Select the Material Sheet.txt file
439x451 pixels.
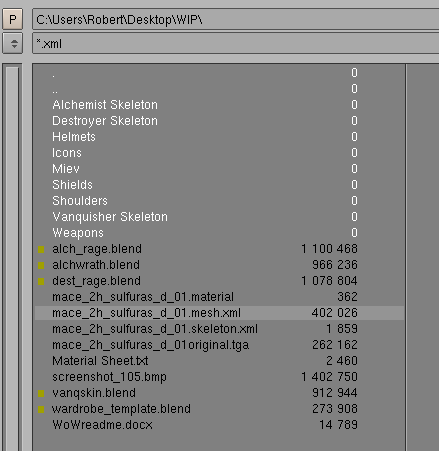pyautogui.click(x=219, y=361)
